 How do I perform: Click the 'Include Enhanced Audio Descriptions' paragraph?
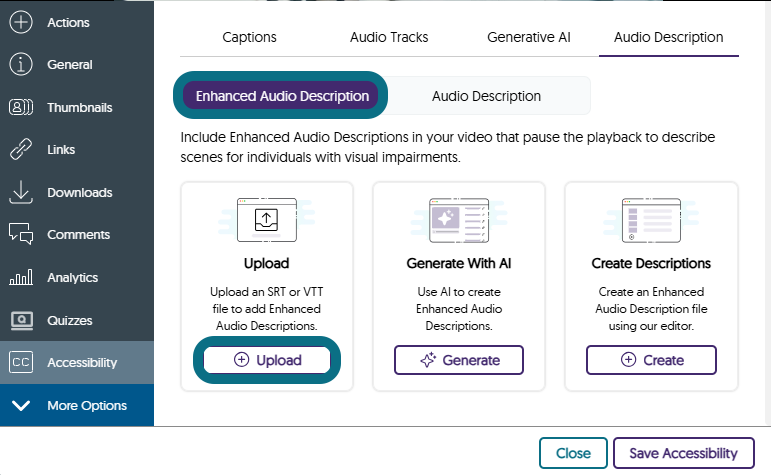click(447, 147)
